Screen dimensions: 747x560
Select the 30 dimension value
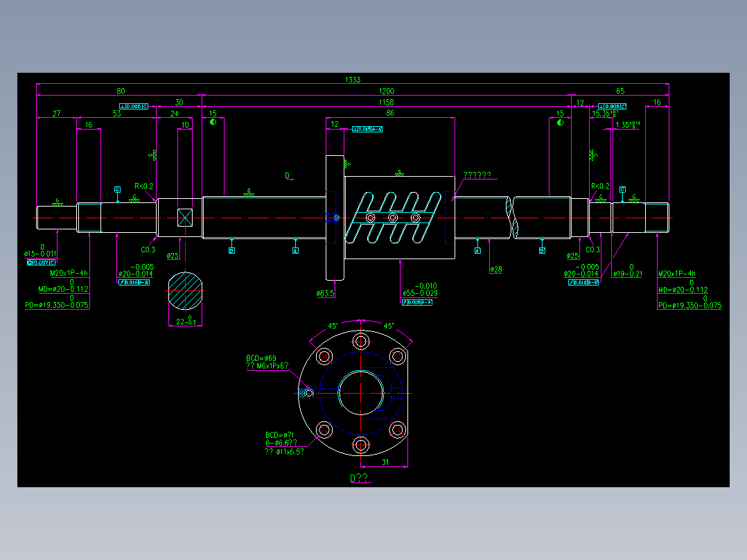[x=179, y=103]
